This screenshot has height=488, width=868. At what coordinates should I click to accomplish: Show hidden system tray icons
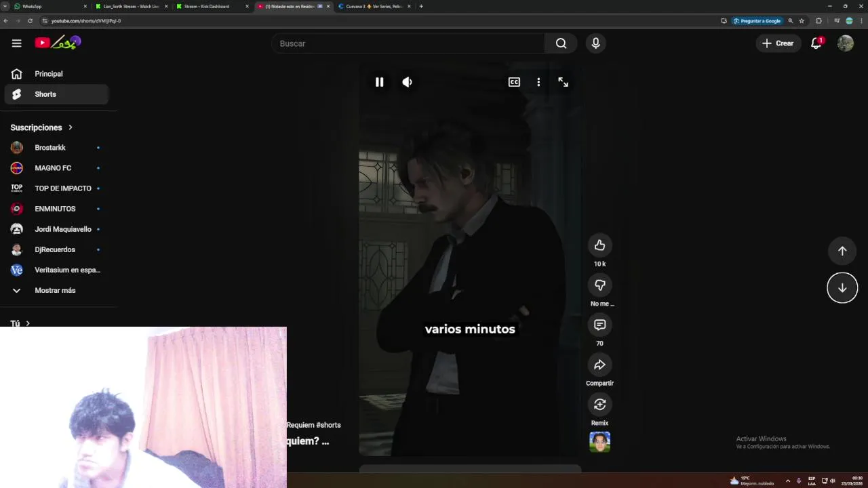coord(787,481)
